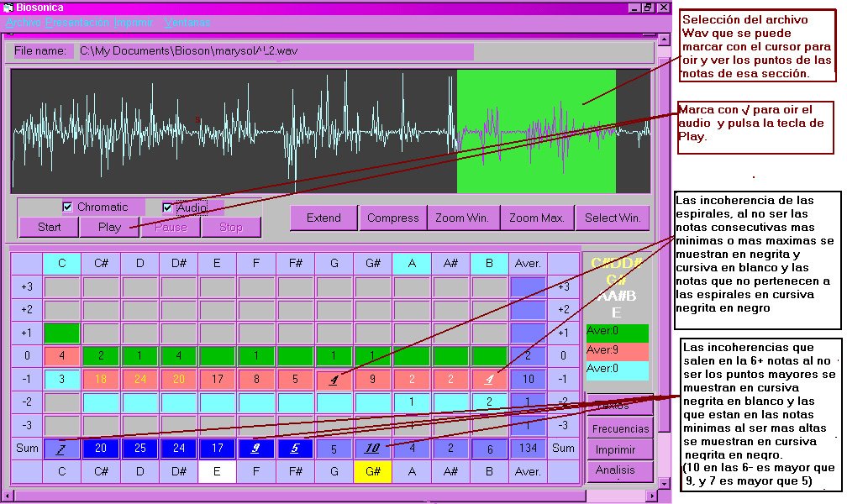The image size is (847, 504).
Task: Click Zoom Max. button
Action: [x=536, y=218]
